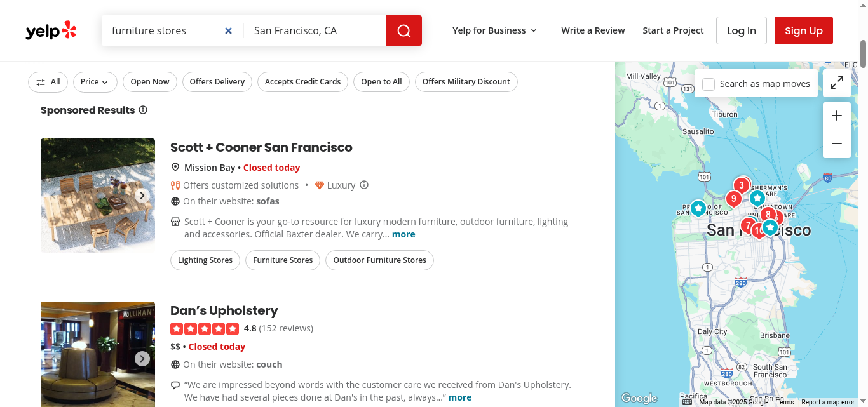Expand Scott + Cooner description with more
868x407 pixels.
pyautogui.click(x=403, y=234)
